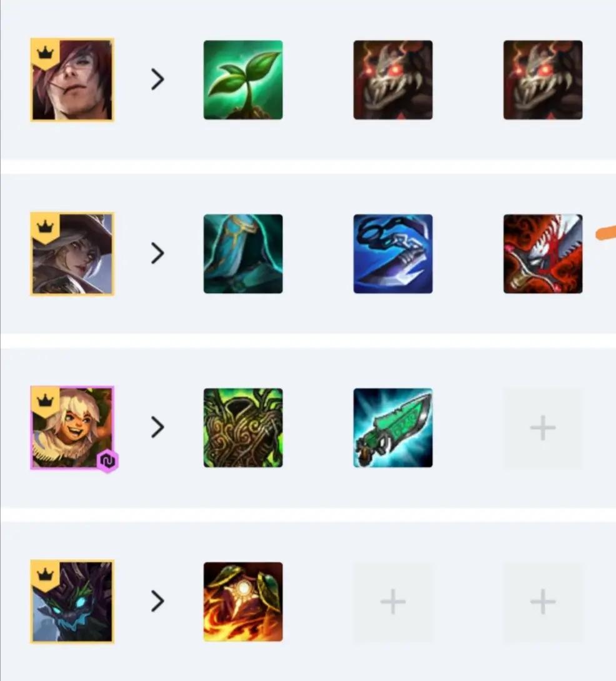Toggle crown badge on blue-eyed tree champion
This screenshot has width=616, height=681.
coord(45,575)
